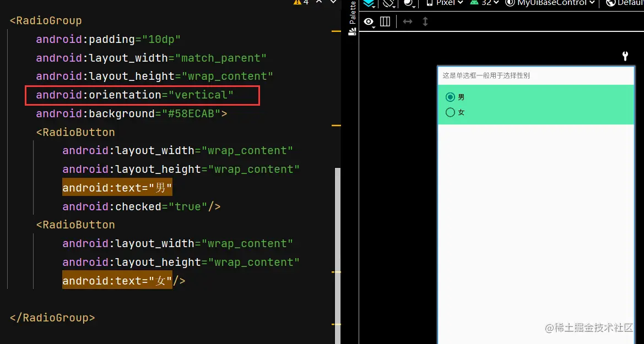The width and height of the screenshot is (644, 344).
Task: Open the design surface layers selector
Action: click(x=369, y=3)
